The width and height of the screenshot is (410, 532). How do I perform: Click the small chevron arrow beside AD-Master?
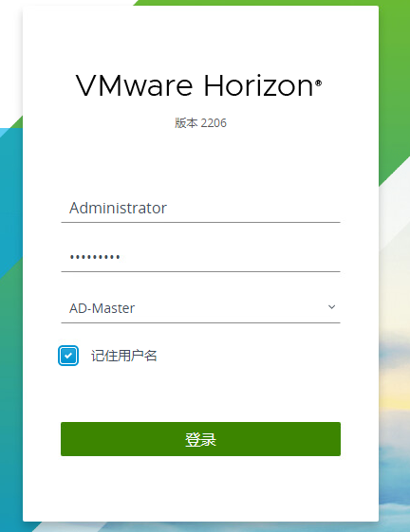[x=331, y=307]
